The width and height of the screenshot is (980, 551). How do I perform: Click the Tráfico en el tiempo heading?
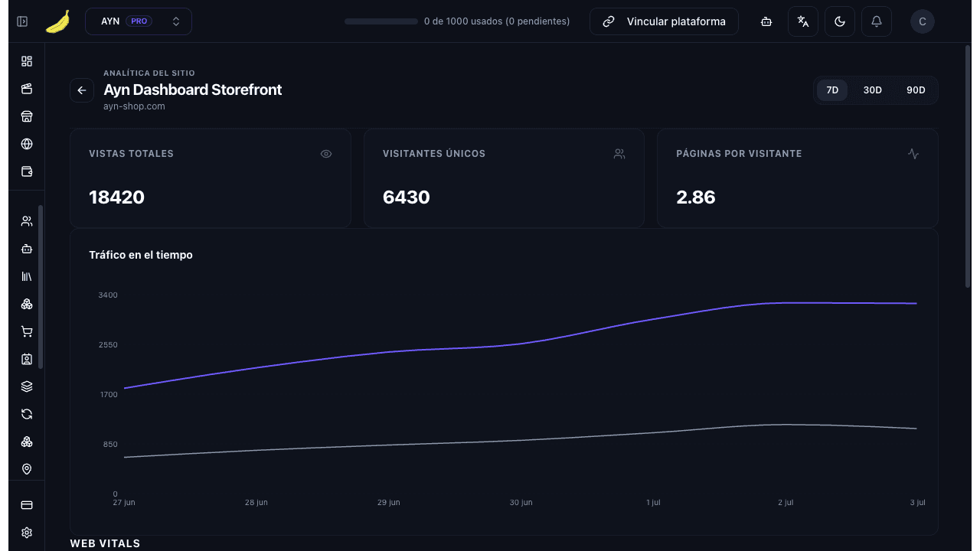tap(141, 255)
